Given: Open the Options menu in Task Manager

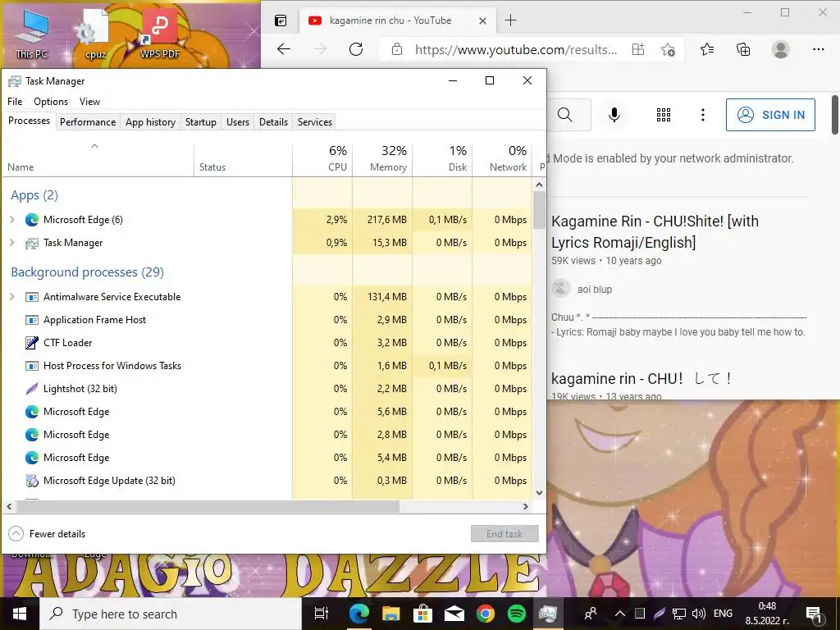Looking at the screenshot, I should pyautogui.click(x=51, y=101).
